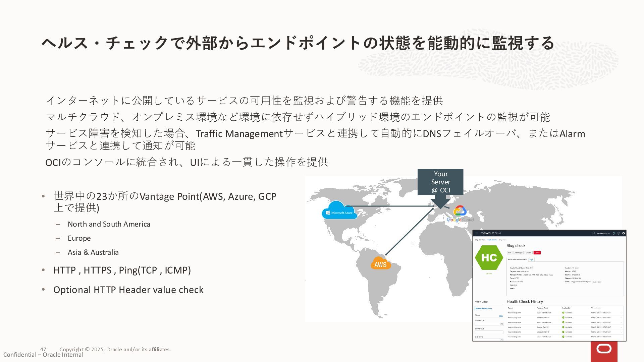Click the Health Check History sidebar link
This screenshot has height=362, width=644.
[x=484, y=308]
